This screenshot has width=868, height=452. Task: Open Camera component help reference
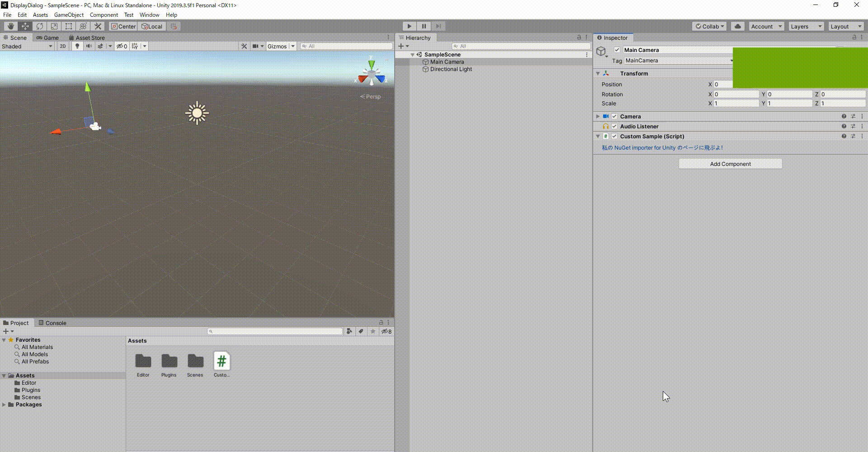click(844, 116)
